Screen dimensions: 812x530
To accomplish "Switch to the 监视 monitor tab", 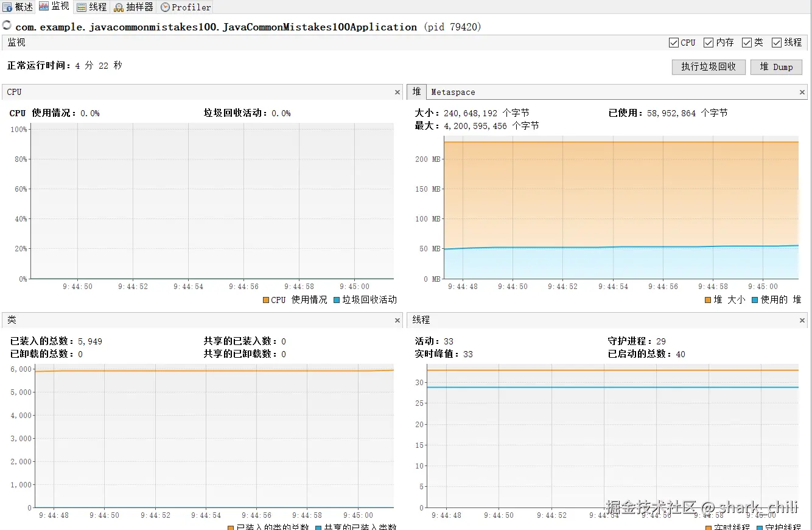I will coord(54,7).
